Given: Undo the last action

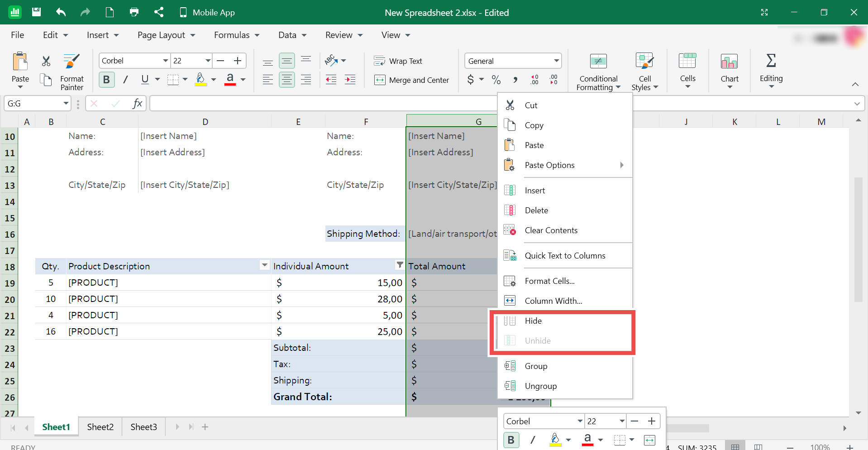Looking at the screenshot, I should (x=61, y=12).
